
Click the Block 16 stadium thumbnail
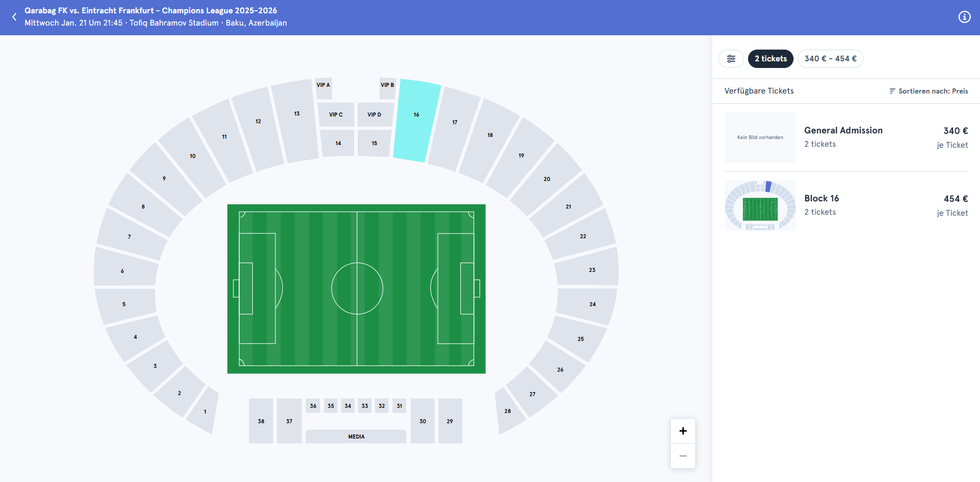pos(760,205)
